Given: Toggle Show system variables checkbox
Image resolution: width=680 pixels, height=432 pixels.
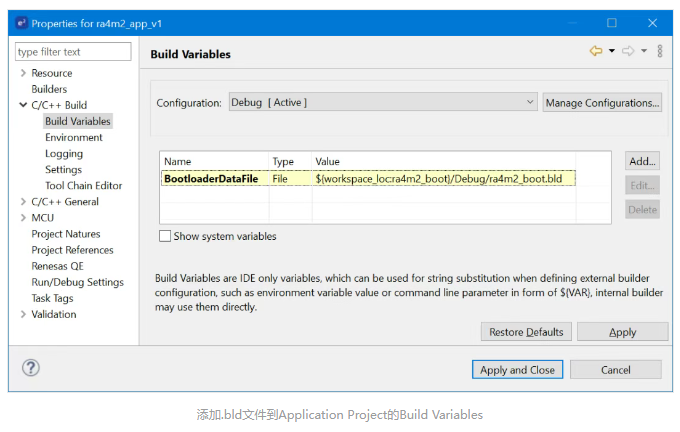Looking at the screenshot, I should [165, 236].
